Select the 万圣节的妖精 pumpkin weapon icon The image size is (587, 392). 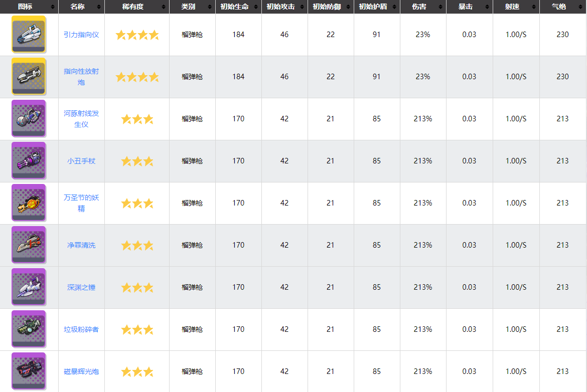(29, 203)
